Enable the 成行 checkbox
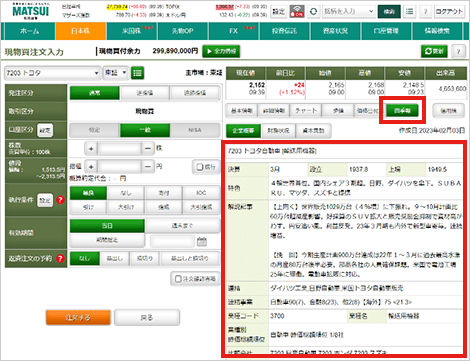Image resolution: width=470 pixels, height=361 pixels. click(206, 167)
